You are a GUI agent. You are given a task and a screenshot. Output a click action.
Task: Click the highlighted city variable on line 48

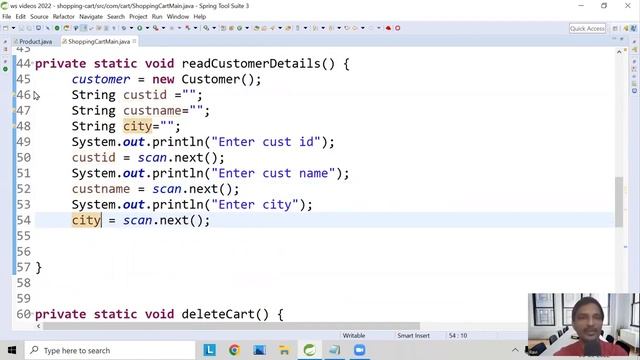pos(138,126)
